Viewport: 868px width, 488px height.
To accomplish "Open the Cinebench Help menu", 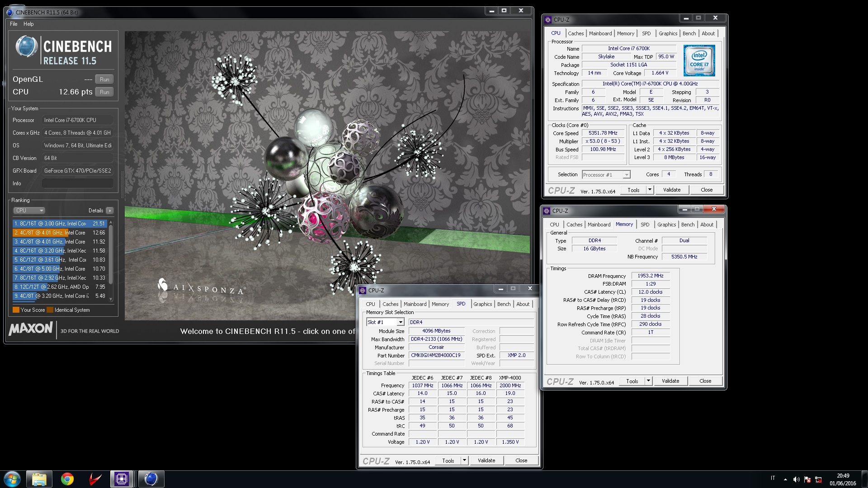I will click(28, 24).
